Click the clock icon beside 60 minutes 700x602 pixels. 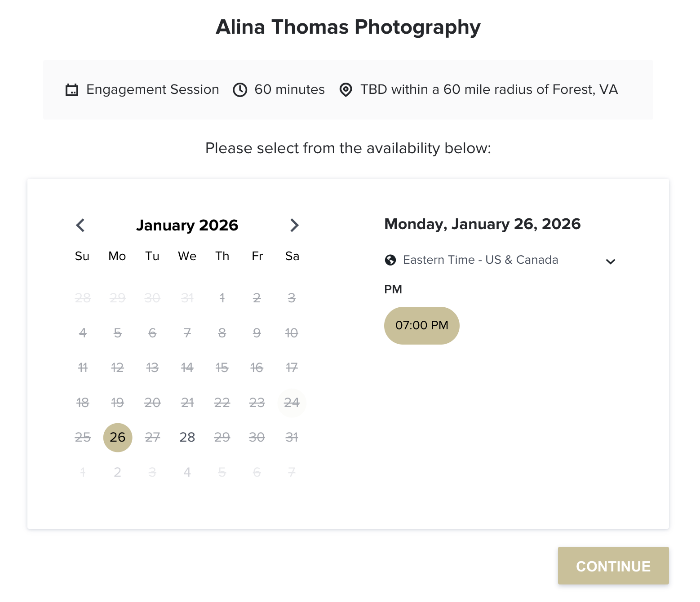click(240, 89)
